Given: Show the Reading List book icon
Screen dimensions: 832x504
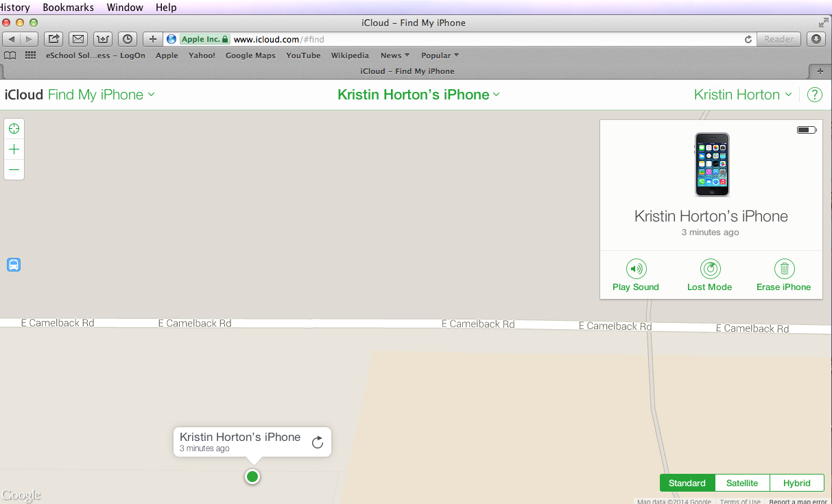Looking at the screenshot, I should coord(10,56).
